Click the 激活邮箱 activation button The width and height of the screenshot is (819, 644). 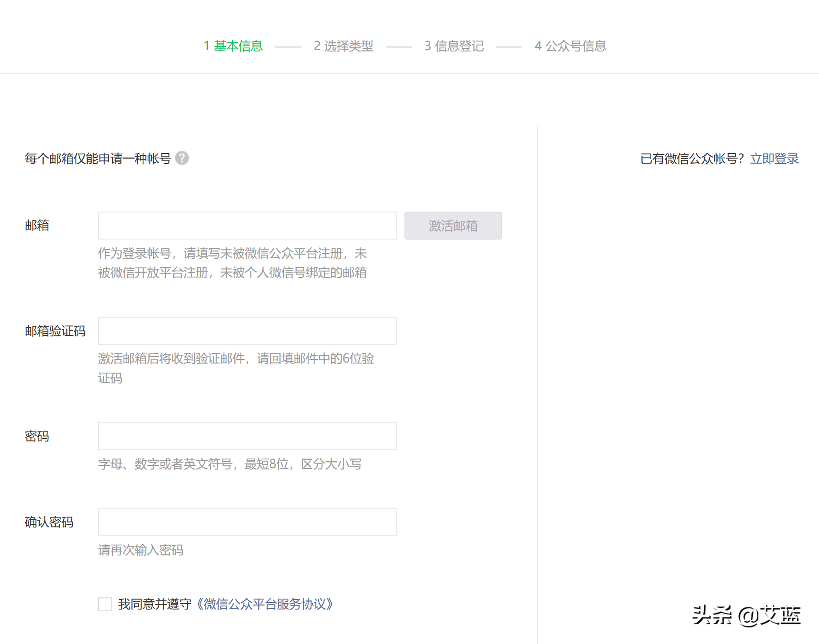[x=452, y=226]
